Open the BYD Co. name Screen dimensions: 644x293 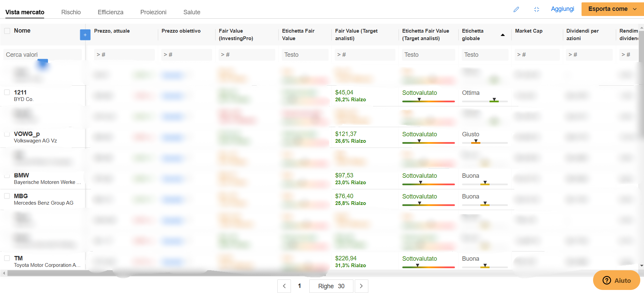coord(24,99)
